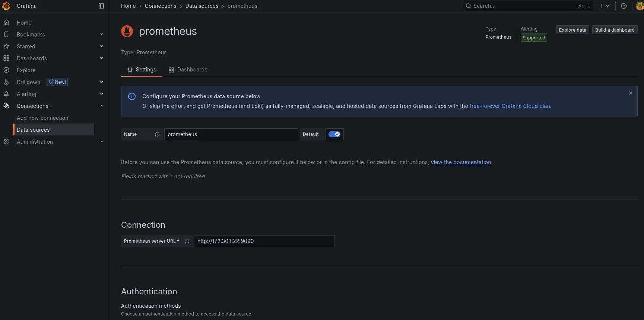
Task: Click the Drilldown icon in sidebar
Action: pyautogui.click(x=6, y=82)
